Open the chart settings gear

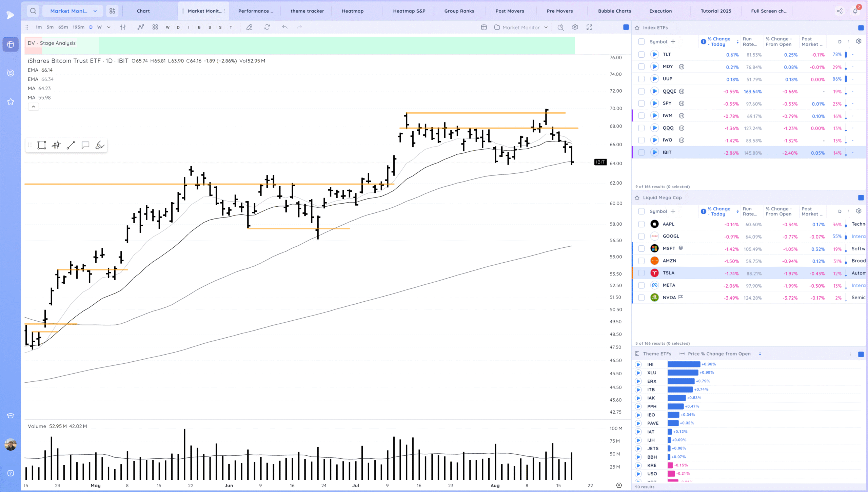[x=575, y=27]
